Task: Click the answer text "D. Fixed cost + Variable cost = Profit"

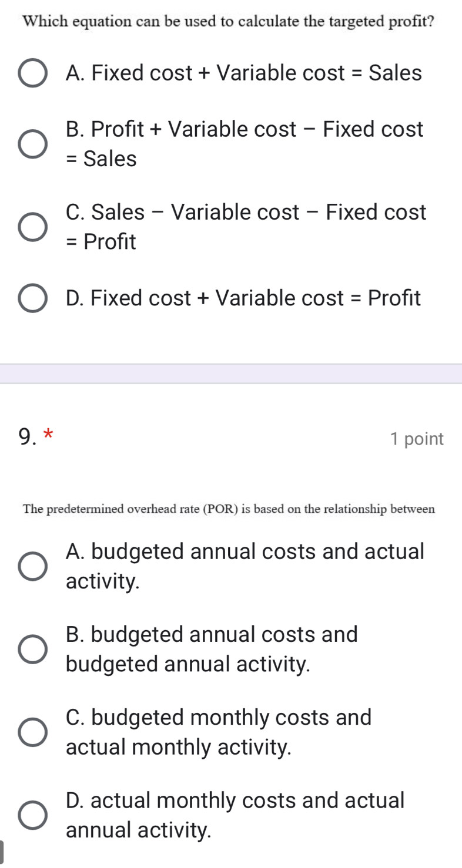Action: tap(244, 298)
